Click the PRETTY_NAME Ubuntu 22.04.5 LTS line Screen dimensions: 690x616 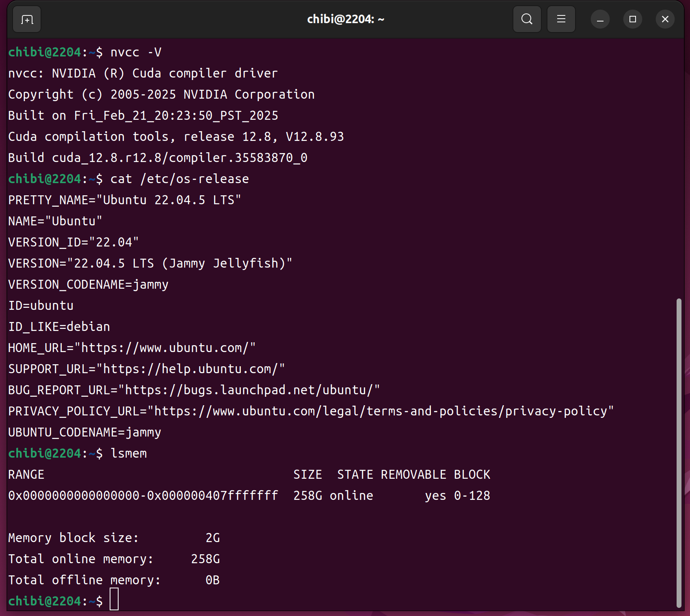[124, 200]
